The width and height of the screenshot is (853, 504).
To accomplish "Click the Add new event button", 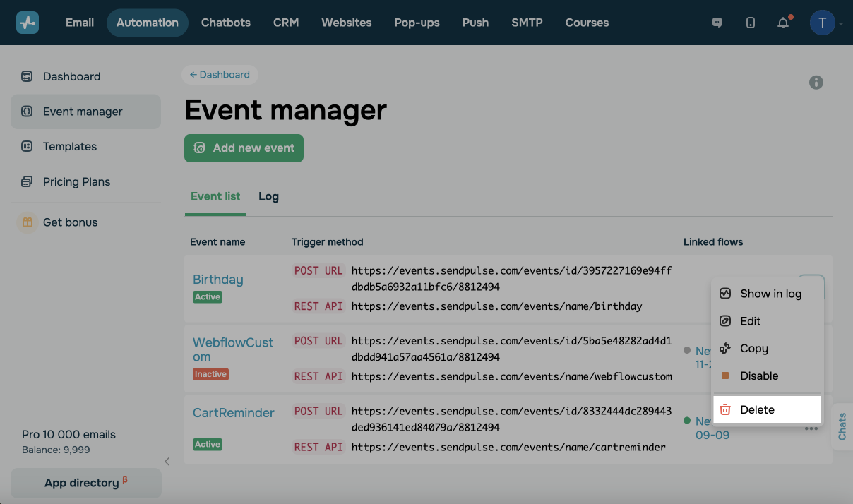I will (x=244, y=148).
